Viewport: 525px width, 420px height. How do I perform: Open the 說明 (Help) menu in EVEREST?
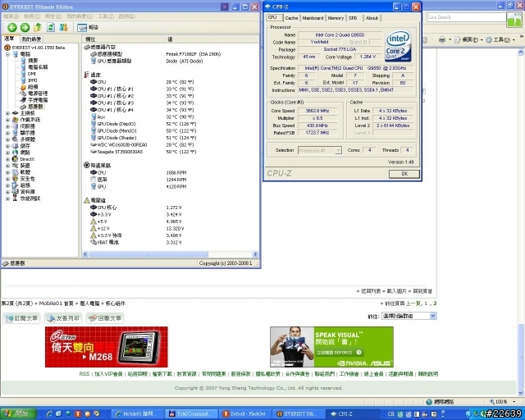click(x=127, y=16)
